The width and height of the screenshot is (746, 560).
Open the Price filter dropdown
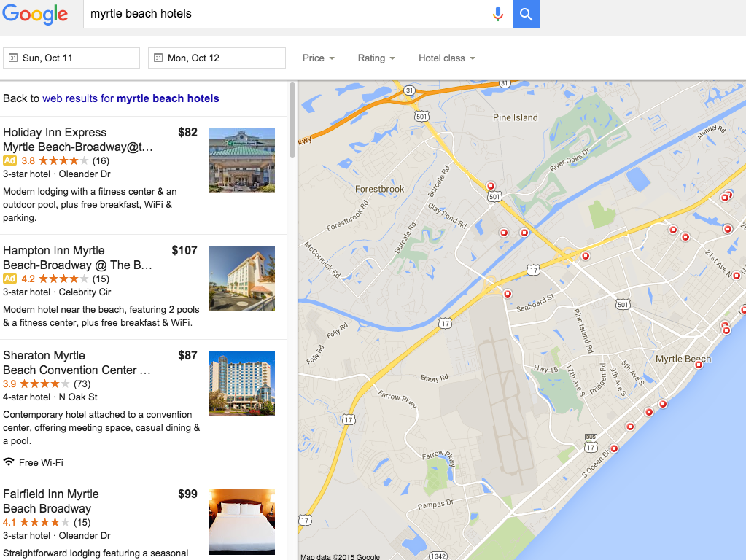pos(318,58)
